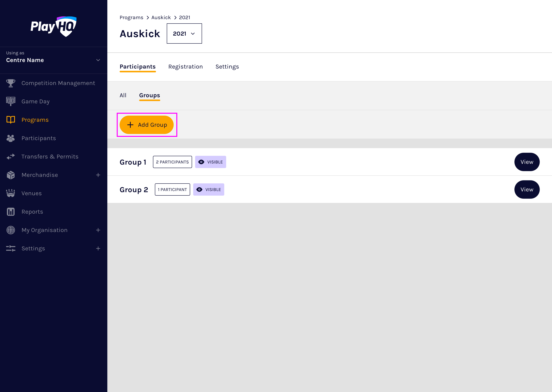Switch to the Registration tab
Viewport: 552px width, 392px height.
(185, 67)
